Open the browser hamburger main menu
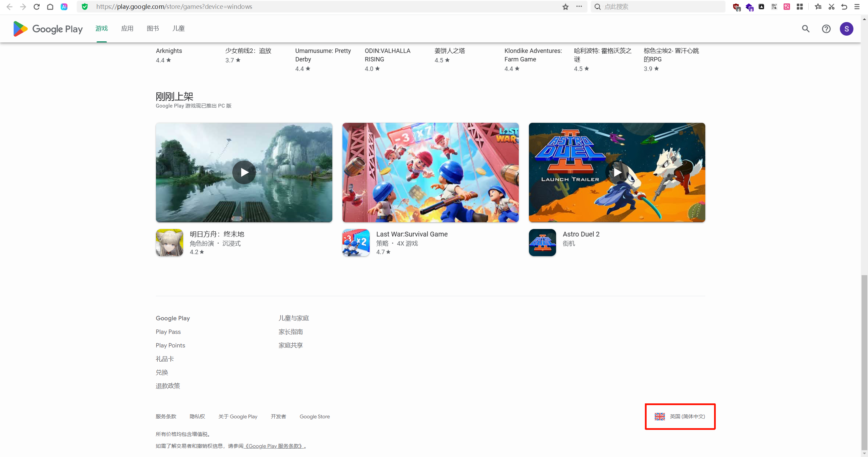The width and height of the screenshot is (868, 457). pyautogui.click(x=857, y=7)
